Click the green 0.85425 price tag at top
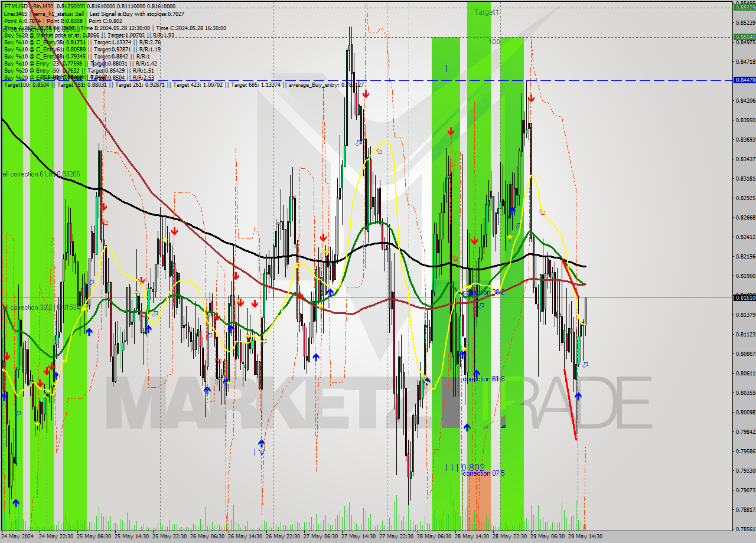This screenshot has width=756, height=543. pyautogui.click(x=744, y=7)
